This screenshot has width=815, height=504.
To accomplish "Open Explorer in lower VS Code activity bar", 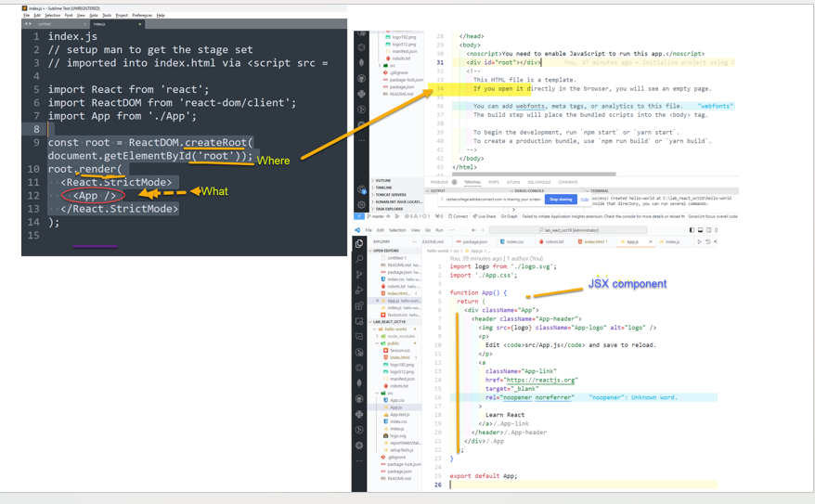I will pyautogui.click(x=359, y=243).
